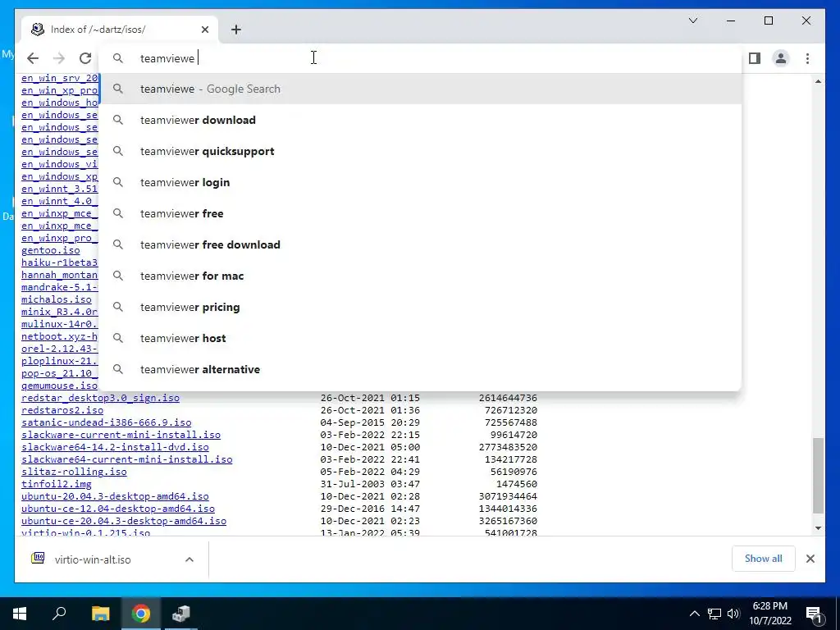This screenshot has width=840, height=630.
Task: Open the side panel icon
Action: point(755,58)
